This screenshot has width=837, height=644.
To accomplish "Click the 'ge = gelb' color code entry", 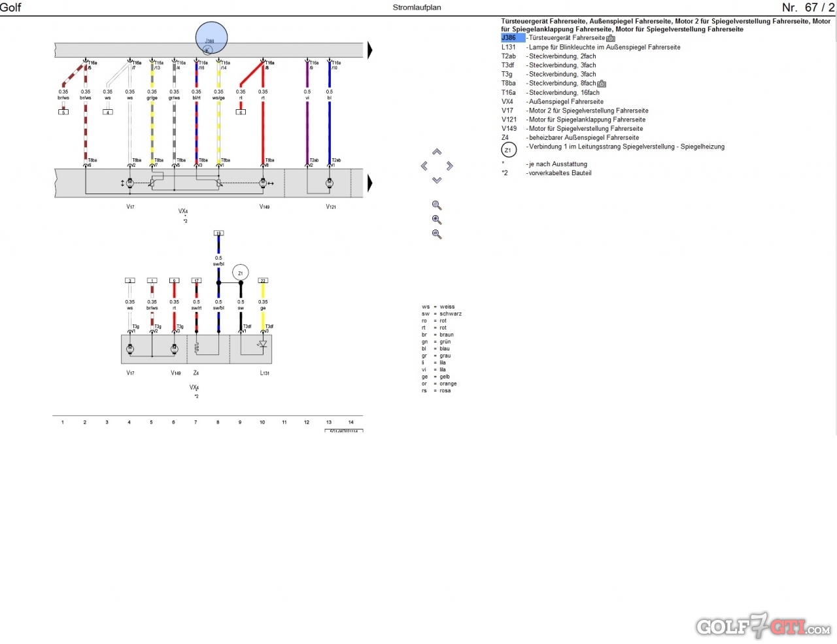I will [x=436, y=377].
